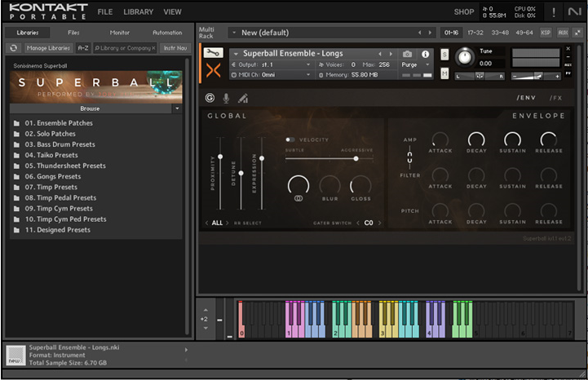The image size is (588, 380).
Task: Open the Global G page icon
Action: click(210, 99)
